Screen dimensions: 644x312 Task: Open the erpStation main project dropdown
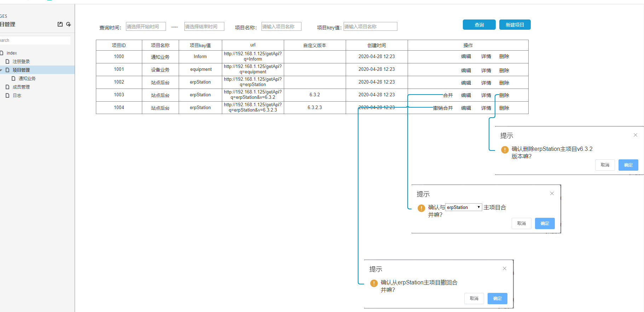(464, 207)
